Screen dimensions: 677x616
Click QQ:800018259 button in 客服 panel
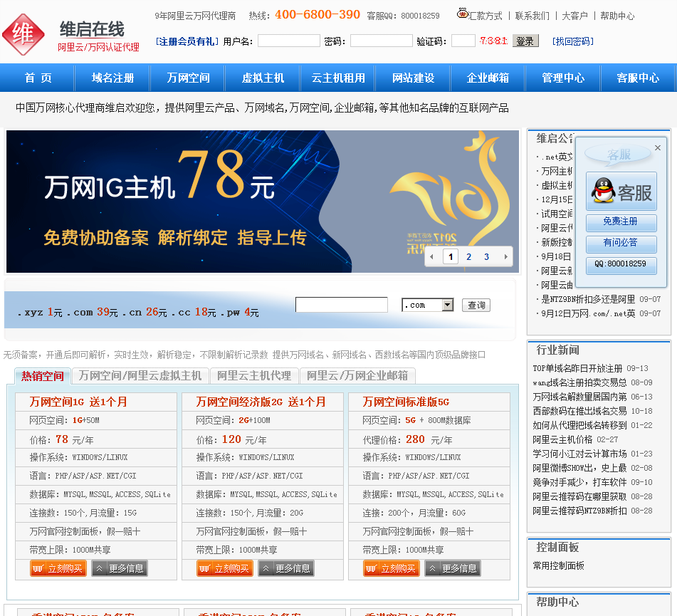tap(621, 264)
